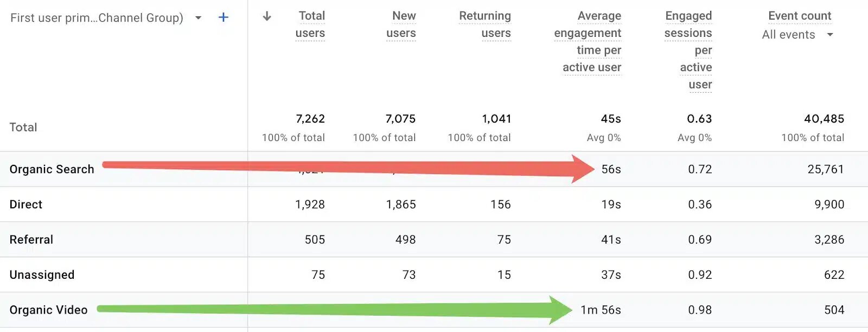Select the Unassigned channel row label
The width and height of the screenshot is (868, 332).
tap(42, 275)
